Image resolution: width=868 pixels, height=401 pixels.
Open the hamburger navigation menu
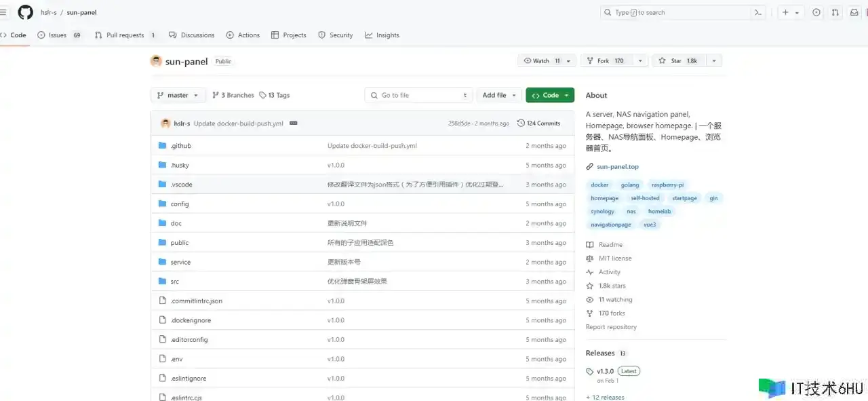4,12
